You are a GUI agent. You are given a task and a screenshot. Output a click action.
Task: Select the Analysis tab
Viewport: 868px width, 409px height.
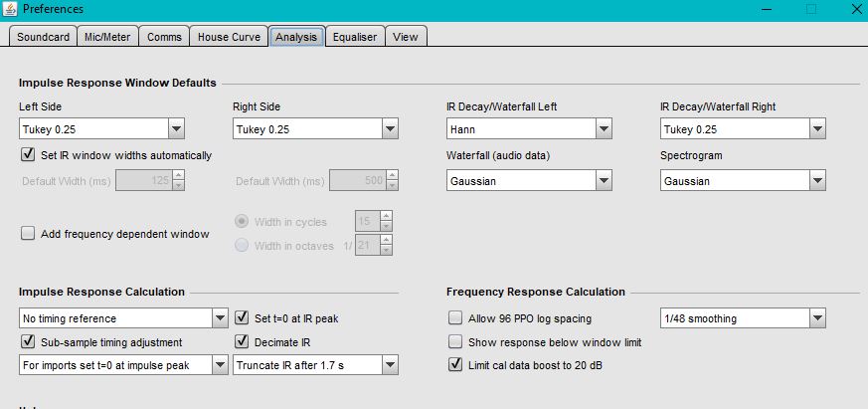[x=296, y=37]
